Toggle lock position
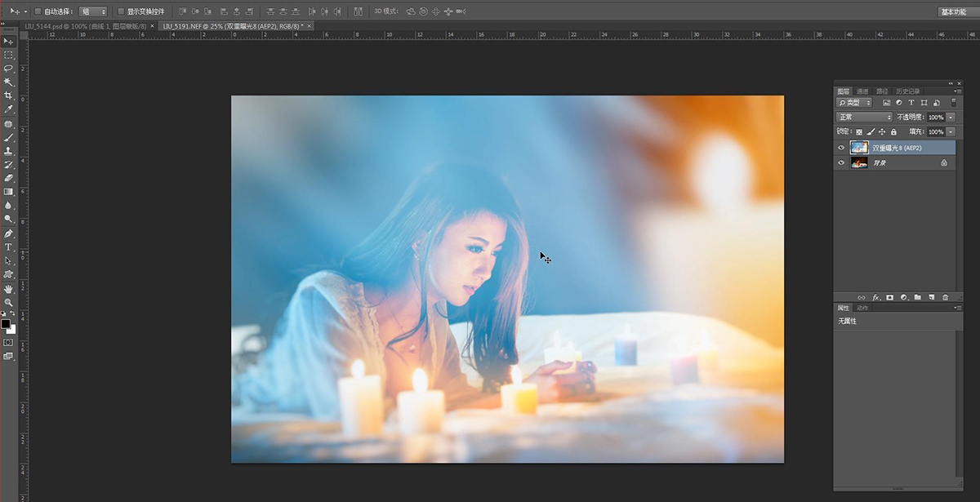The width and height of the screenshot is (980, 502). [882, 131]
